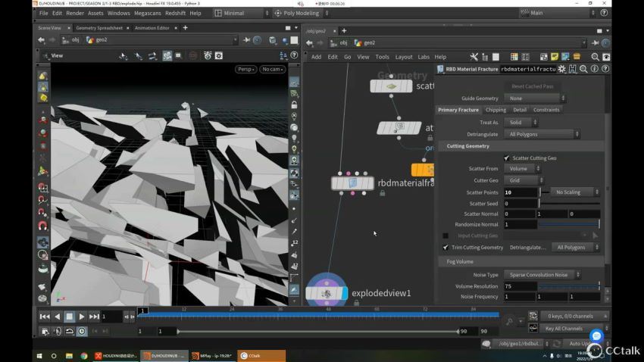Viewport: 644px width, 362px height.
Task: Open the Noise Type dropdown
Action: click(x=542, y=275)
